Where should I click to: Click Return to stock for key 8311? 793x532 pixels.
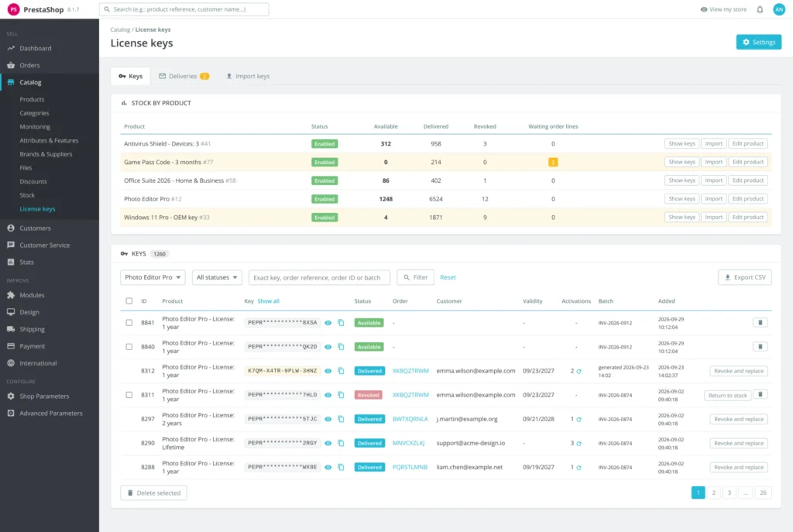click(x=727, y=395)
